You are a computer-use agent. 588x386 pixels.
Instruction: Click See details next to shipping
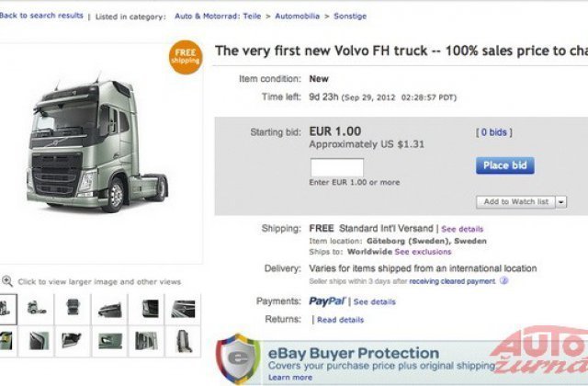462,228
